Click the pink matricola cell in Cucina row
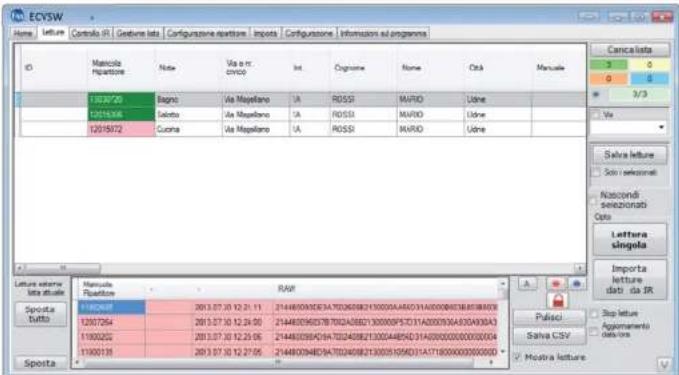Image resolution: width=679 pixels, height=375 pixels. point(121,129)
